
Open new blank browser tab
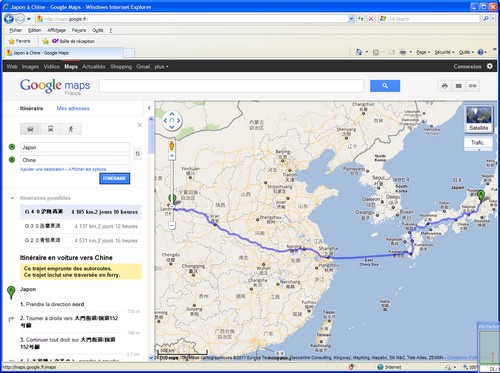pos(129,53)
